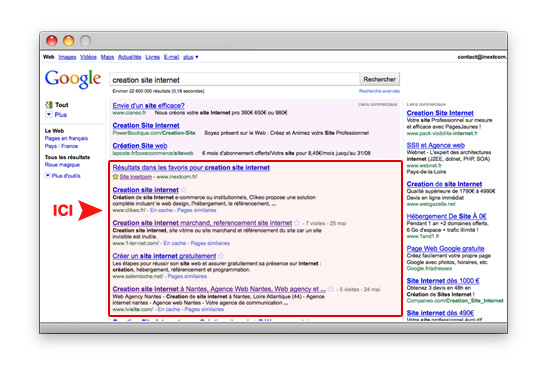The height and width of the screenshot is (383, 548).
Task: Open salemioche Pages similaires link
Action: coord(187,276)
